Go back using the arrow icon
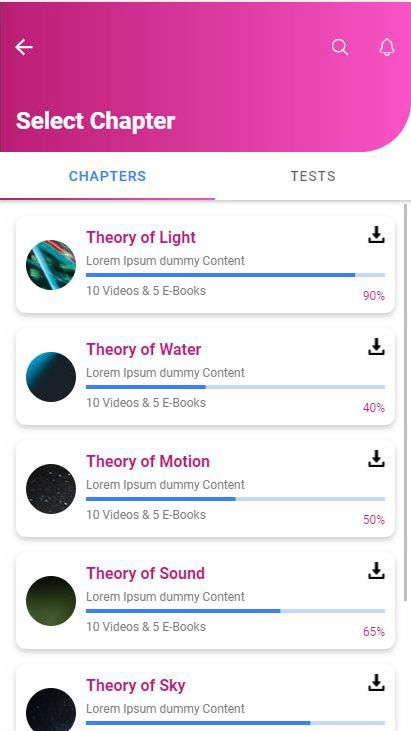 point(24,47)
